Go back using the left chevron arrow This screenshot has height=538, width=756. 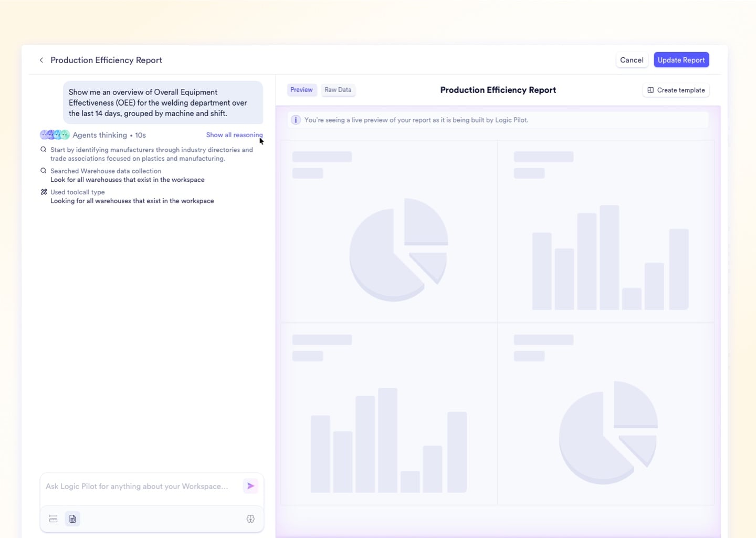coord(41,60)
